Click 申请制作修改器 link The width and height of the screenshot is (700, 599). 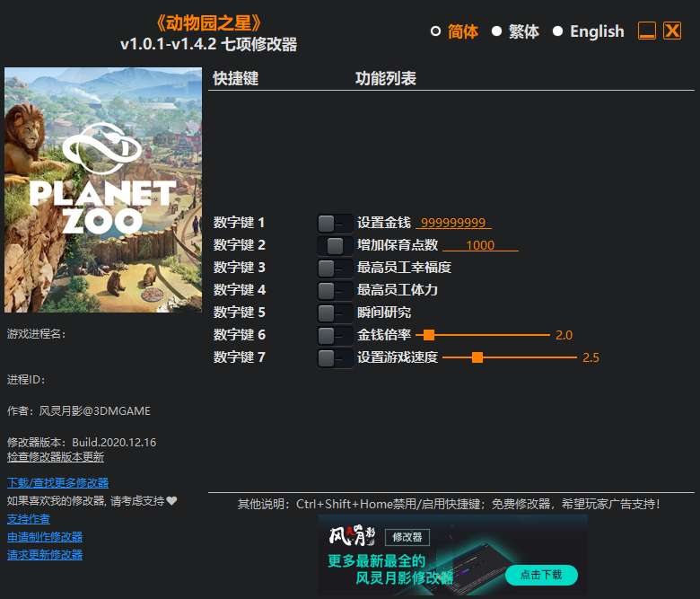(45, 537)
